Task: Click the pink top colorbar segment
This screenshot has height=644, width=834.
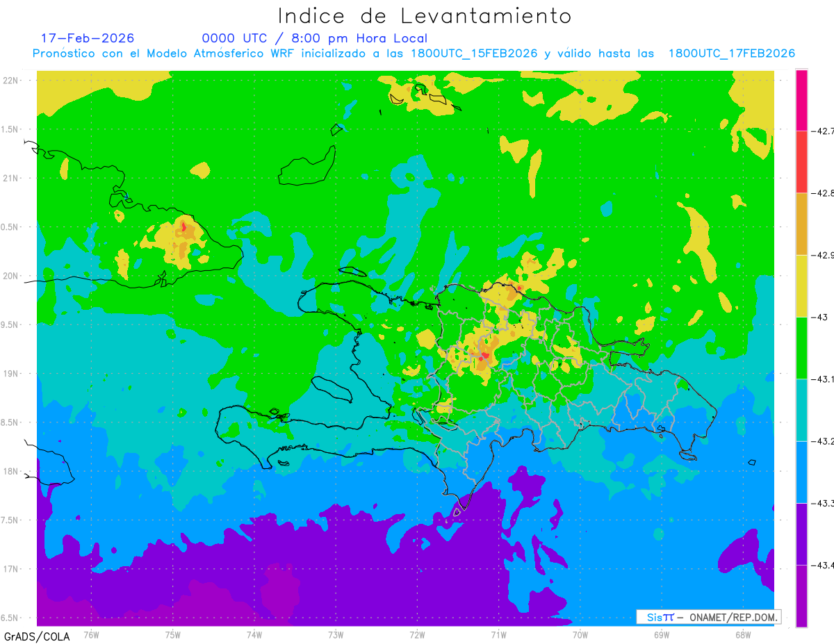Action: [801, 100]
